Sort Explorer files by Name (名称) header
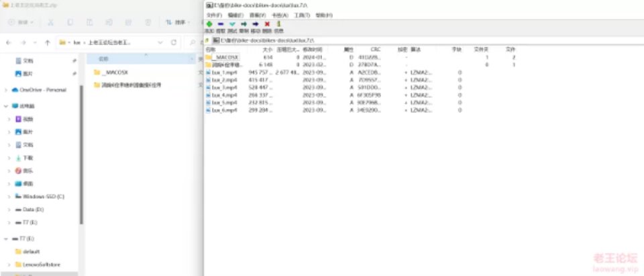 pyautogui.click(x=140, y=59)
